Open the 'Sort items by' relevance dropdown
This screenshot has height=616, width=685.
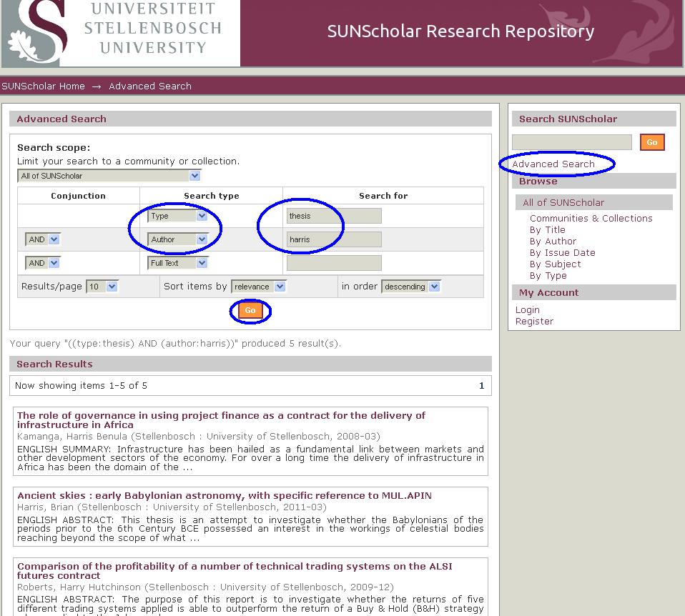click(x=259, y=287)
